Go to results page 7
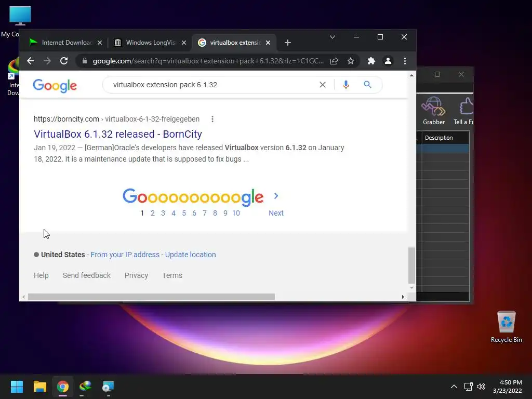The height and width of the screenshot is (399, 532). 205,213
